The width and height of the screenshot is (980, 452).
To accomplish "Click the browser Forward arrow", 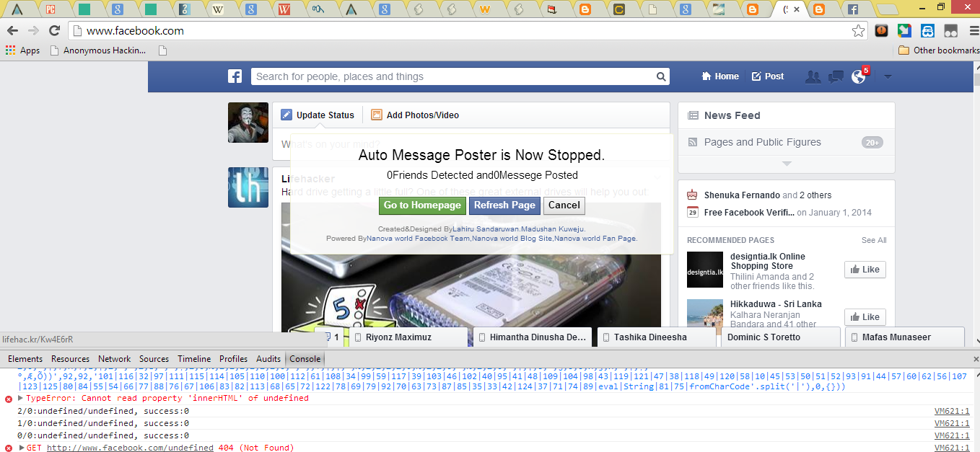I will point(33,30).
